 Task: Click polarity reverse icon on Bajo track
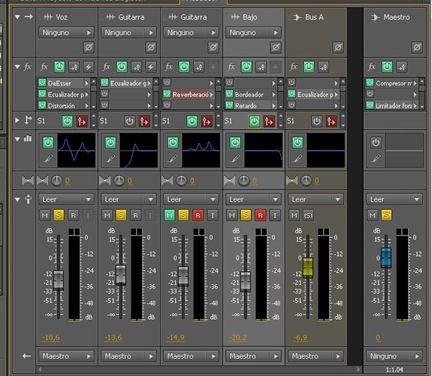click(x=275, y=47)
